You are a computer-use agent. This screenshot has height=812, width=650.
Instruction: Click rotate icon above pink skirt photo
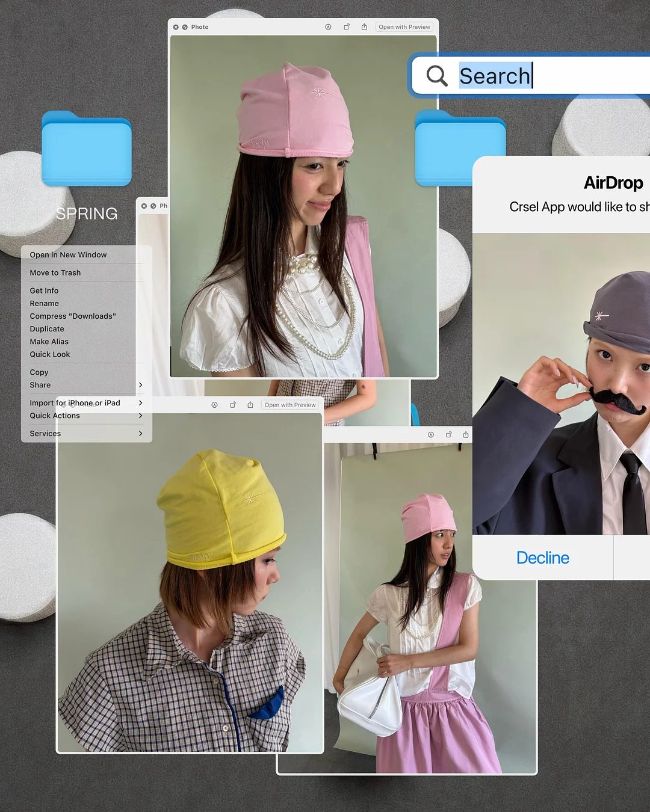point(449,434)
